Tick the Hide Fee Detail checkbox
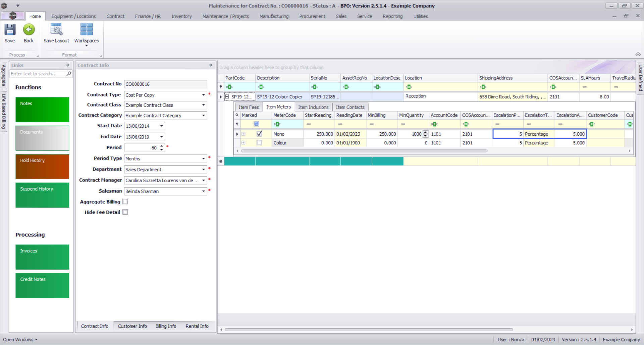 coord(125,212)
